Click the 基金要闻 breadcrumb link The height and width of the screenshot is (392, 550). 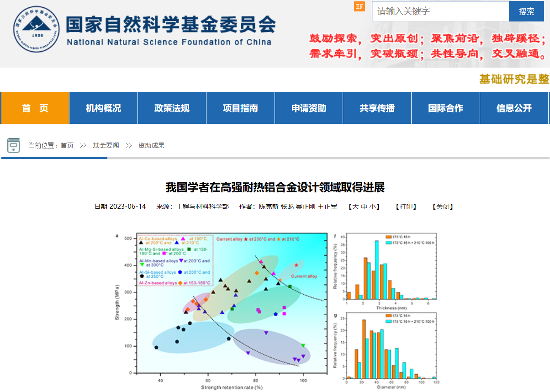tap(106, 145)
